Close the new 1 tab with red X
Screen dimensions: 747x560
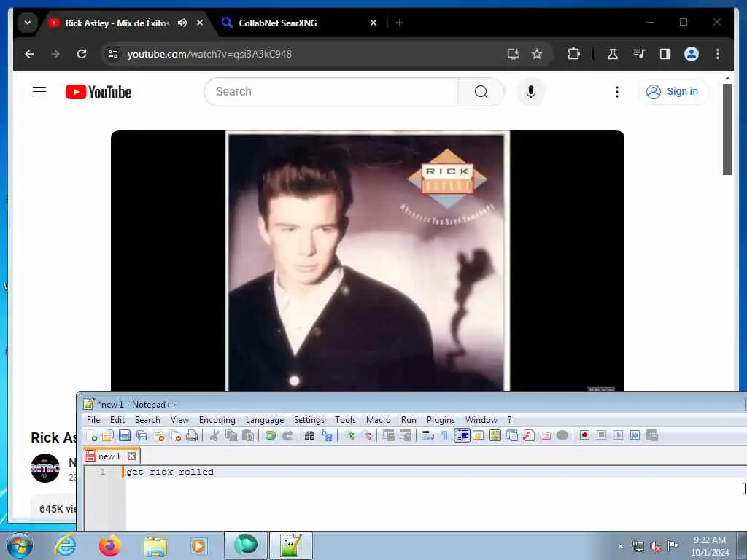coord(131,456)
